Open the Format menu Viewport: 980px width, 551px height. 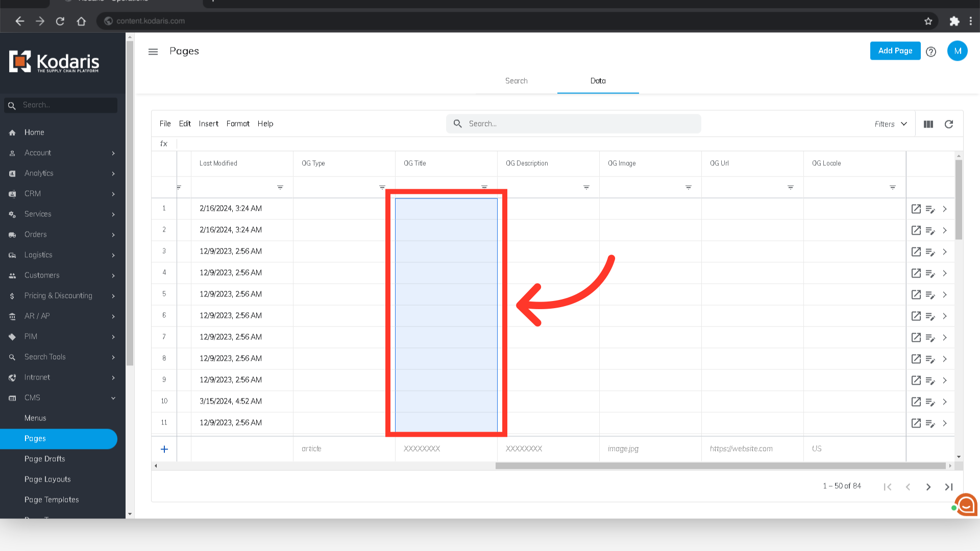[x=238, y=123]
